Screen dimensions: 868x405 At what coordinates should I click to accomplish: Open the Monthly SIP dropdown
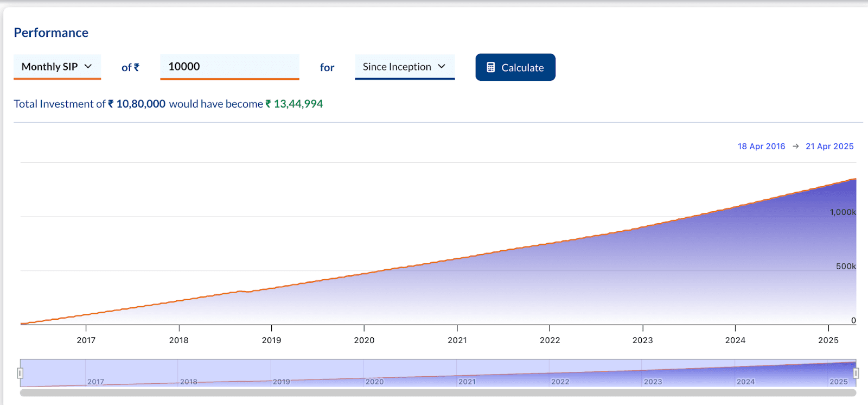pos(57,67)
